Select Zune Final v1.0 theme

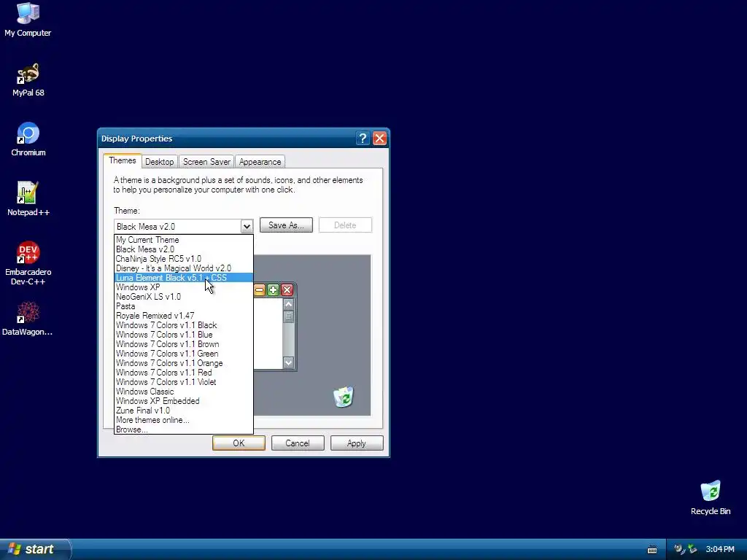pos(184,411)
